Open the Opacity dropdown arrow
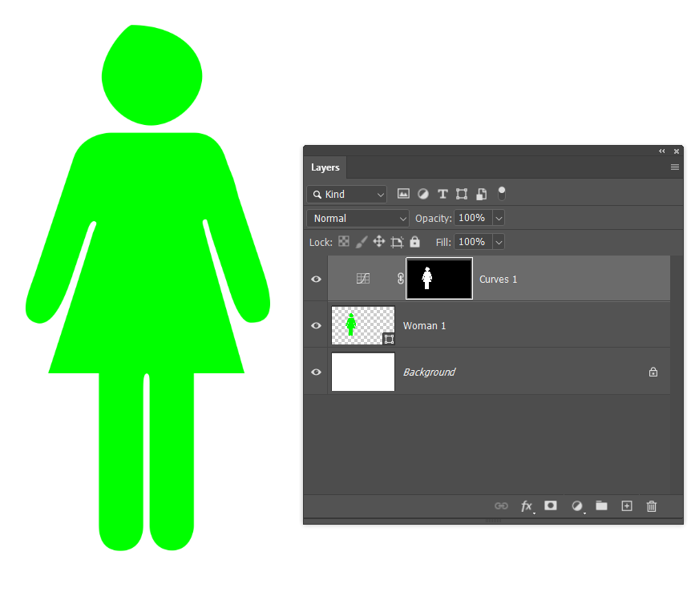 tap(499, 218)
